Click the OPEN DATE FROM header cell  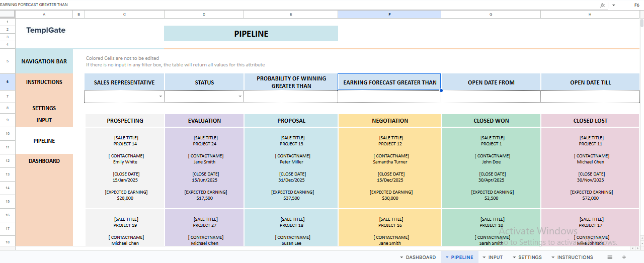click(x=491, y=82)
